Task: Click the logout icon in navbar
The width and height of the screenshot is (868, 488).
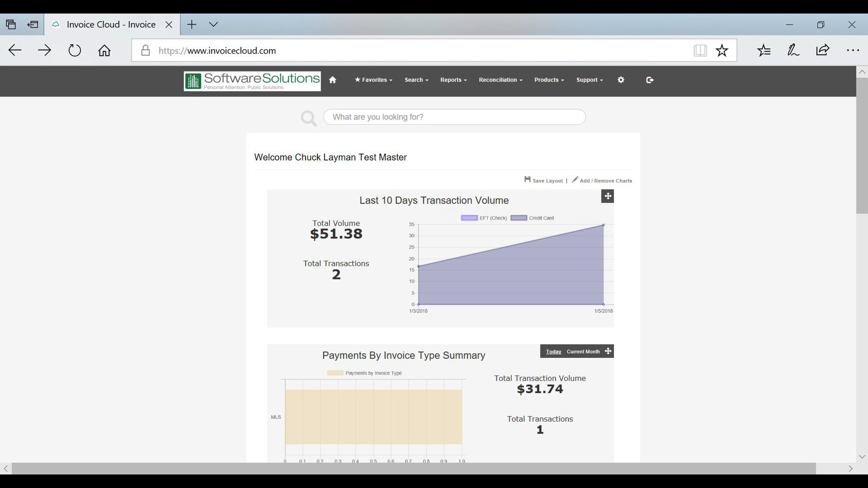Action: (650, 80)
